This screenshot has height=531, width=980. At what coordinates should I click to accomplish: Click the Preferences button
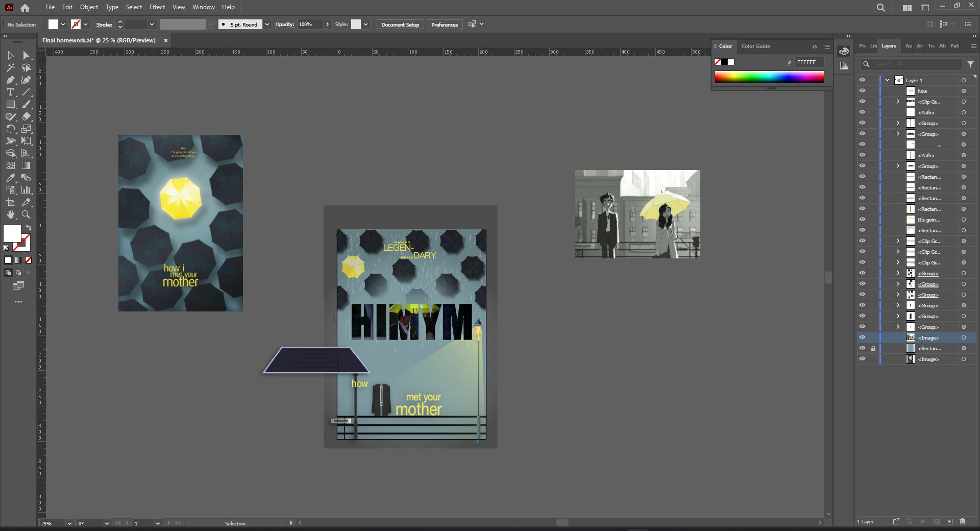pos(445,25)
